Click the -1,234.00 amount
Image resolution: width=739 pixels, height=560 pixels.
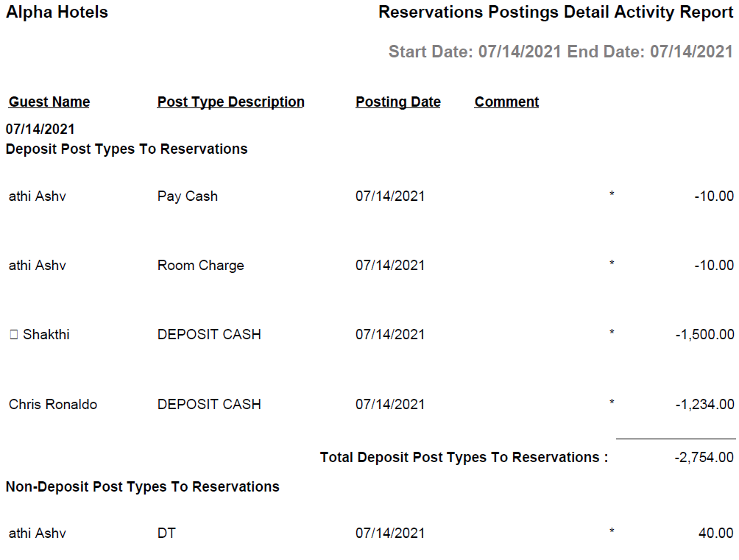click(704, 404)
